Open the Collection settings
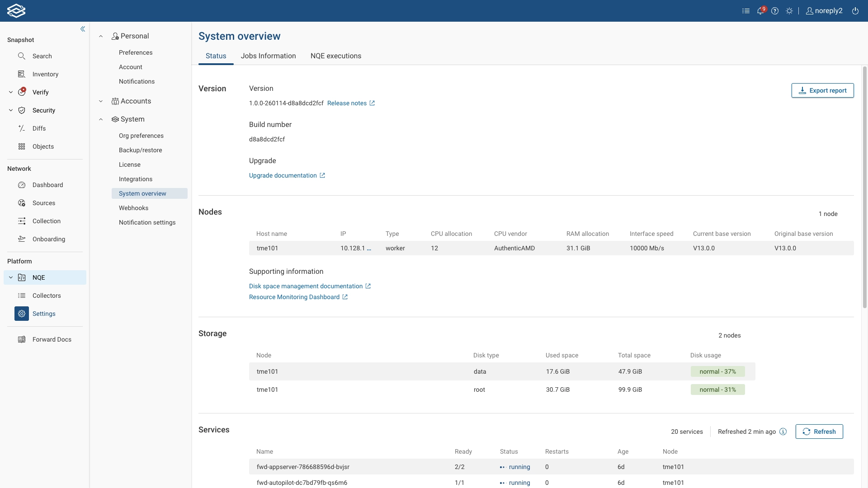This screenshot has width=868, height=488. point(47,221)
